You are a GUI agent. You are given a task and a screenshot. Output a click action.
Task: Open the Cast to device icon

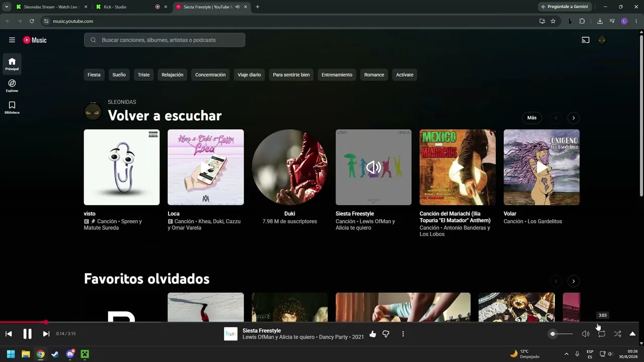pos(586,40)
